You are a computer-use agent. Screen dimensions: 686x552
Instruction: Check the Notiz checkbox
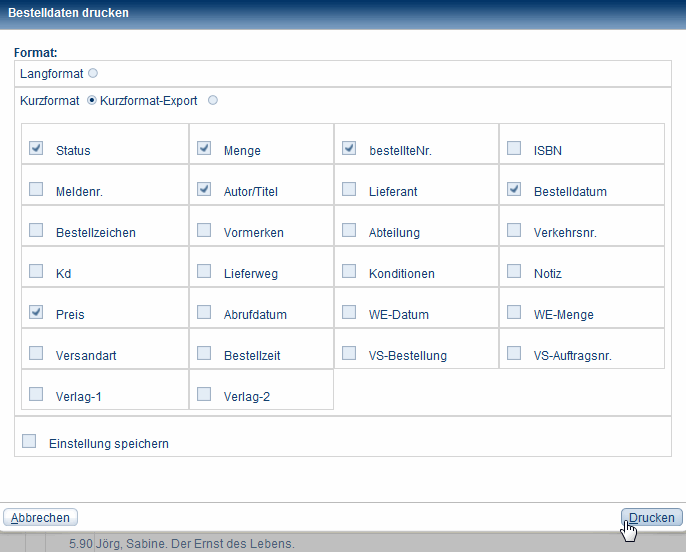(x=514, y=271)
